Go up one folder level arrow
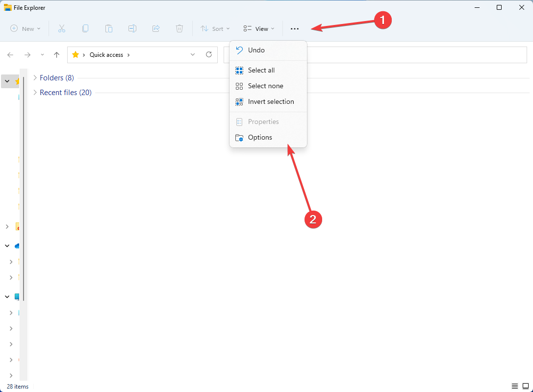This screenshot has width=533, height=392. (x=57, y=55)
